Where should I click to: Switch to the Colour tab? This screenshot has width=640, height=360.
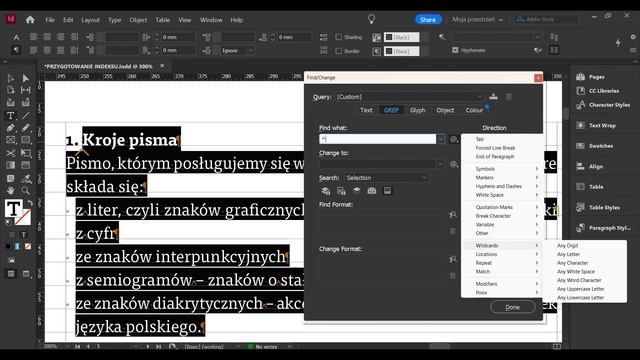point(474,110)
